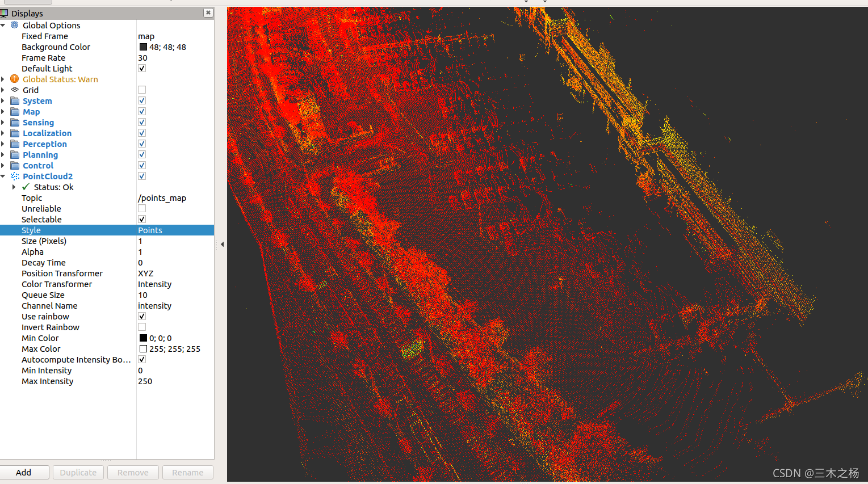The image size is (868, 484).
Task: Enable the Grid display checkbox
Action: (x=142, y=90)
